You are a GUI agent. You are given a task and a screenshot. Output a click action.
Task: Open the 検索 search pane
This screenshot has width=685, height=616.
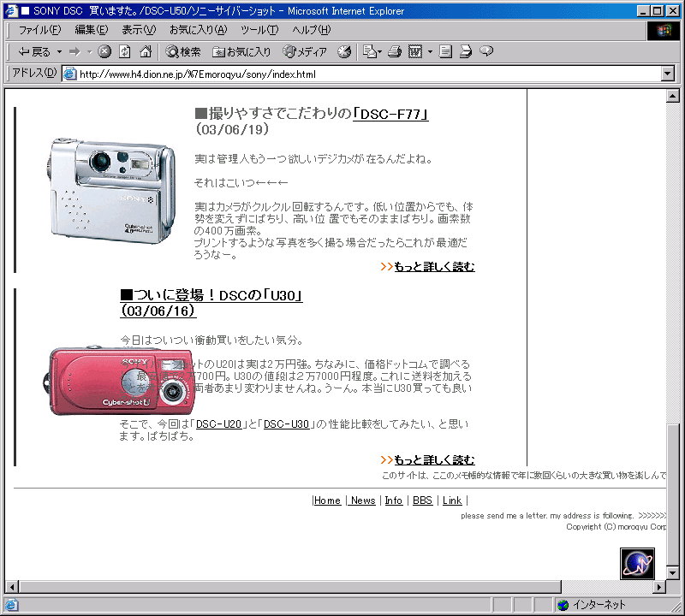point(183,52)
